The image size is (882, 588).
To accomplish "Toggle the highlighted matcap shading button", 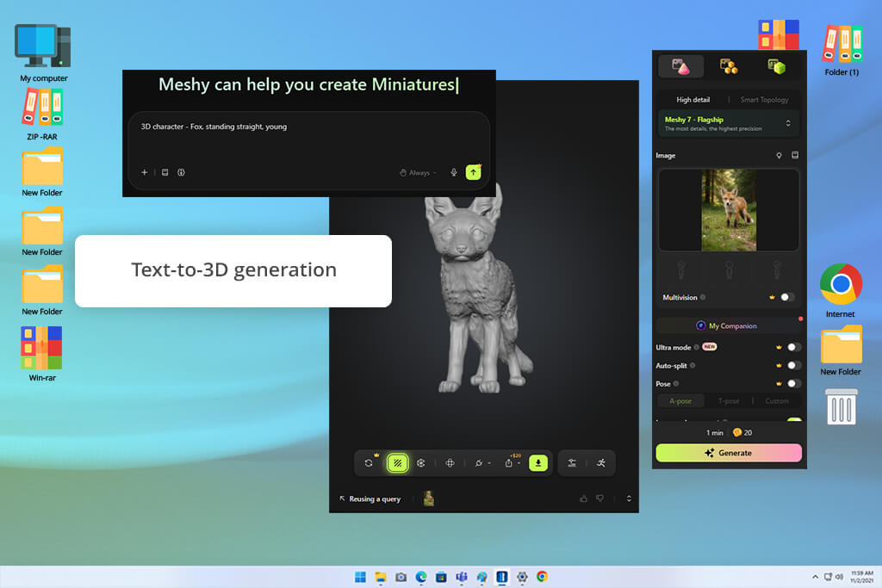I will pos(398,463).
